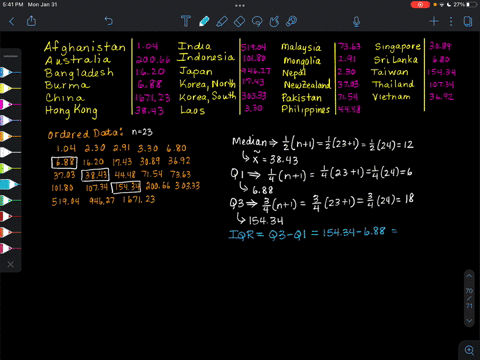
Task: Go back to the notes library
Action: tap(12, 22)
